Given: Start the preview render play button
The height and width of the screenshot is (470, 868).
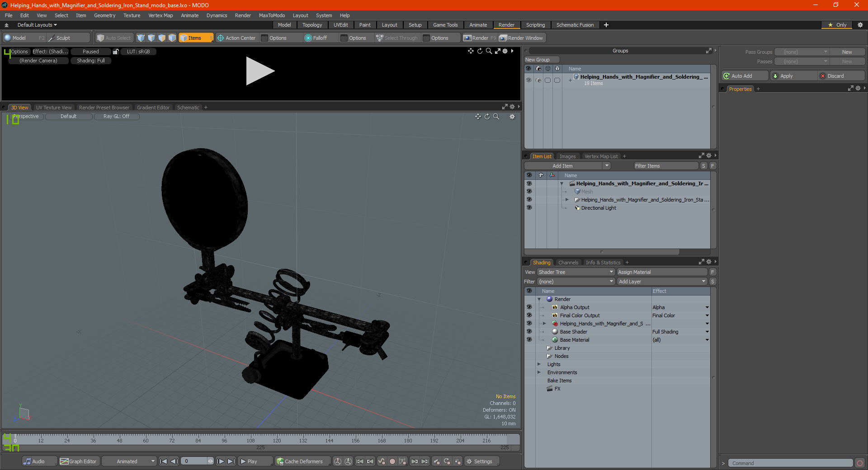Looking at the screenshot, I should pyautogui.click(x=260, y=71).
